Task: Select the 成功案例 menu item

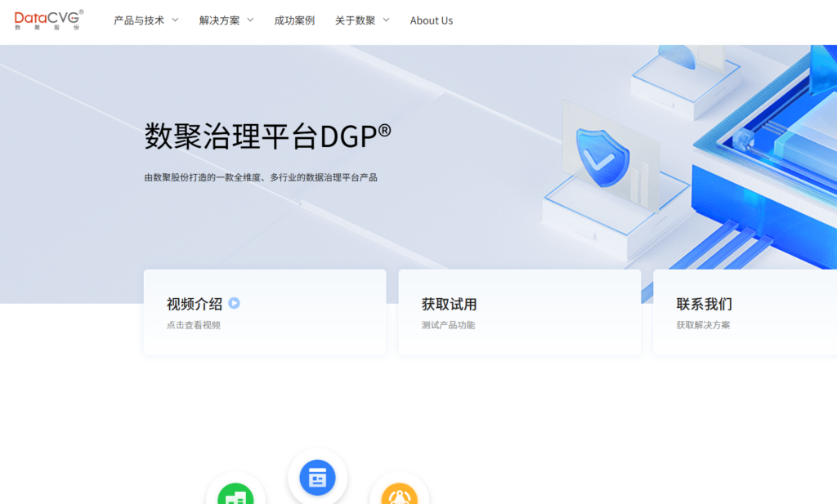Action: tap(294, 20)
